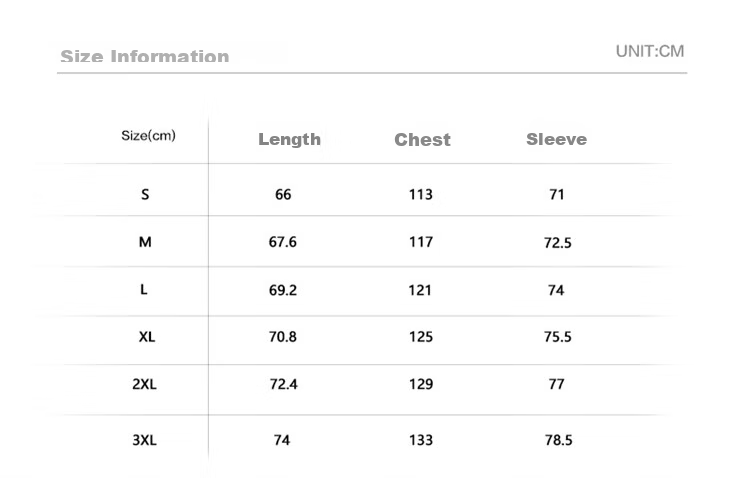Image resolution: width=750 pixels, height=478 pixels.
Task: Select the Size(cm) column header
Action: pyautogui.click(x=148, y=136)
